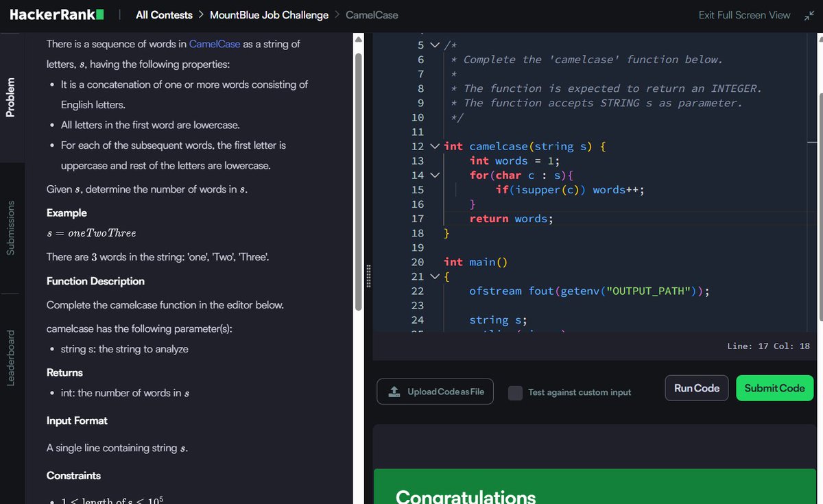Click the comment 'Complete the 'camelcase' function below.'

coord(593,60)
